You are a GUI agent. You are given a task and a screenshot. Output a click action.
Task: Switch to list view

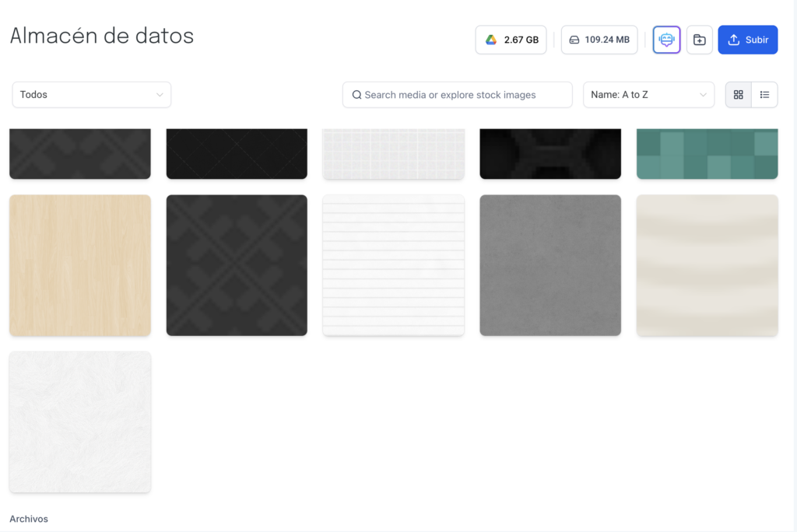pyautogui.click(x=764, y=95)
